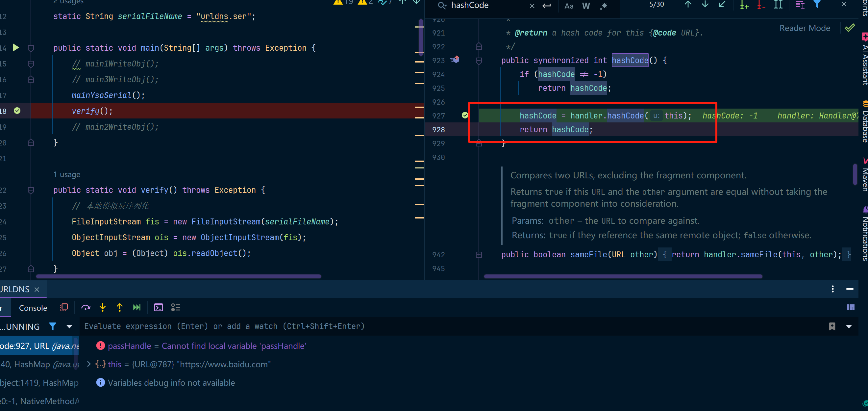Screen dimensions: 868x411
Task: Minimize the debug tool window
Action: pyautogui.click(x=850, y=289)
